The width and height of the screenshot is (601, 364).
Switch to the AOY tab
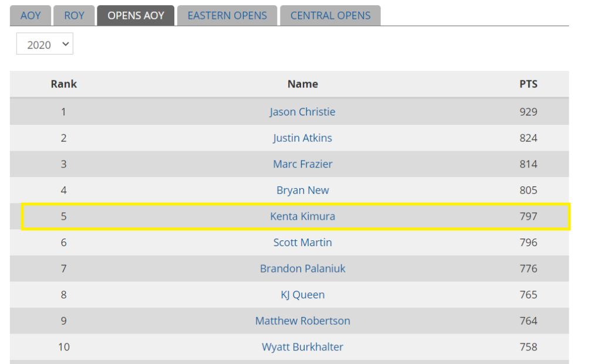click(x=31, y=16)
